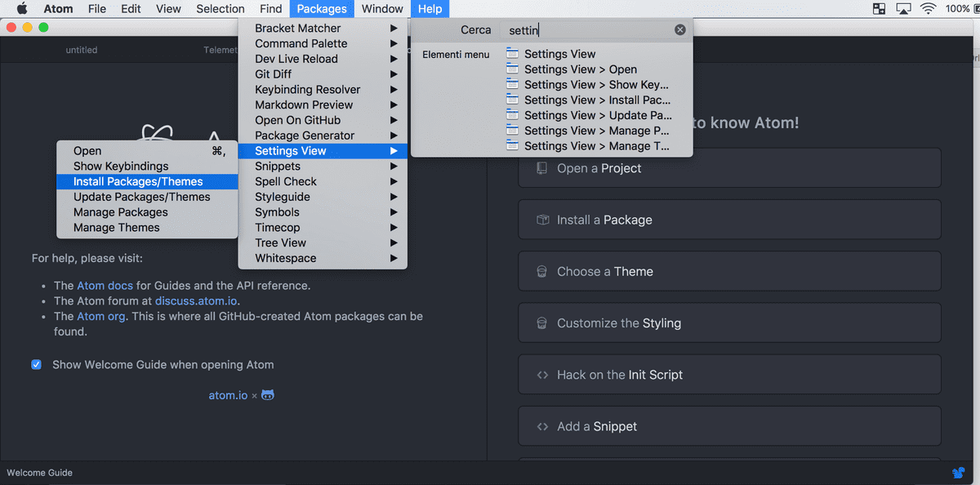
Task: Click the package icon beside Install a Package
Action: pos(541,220)
